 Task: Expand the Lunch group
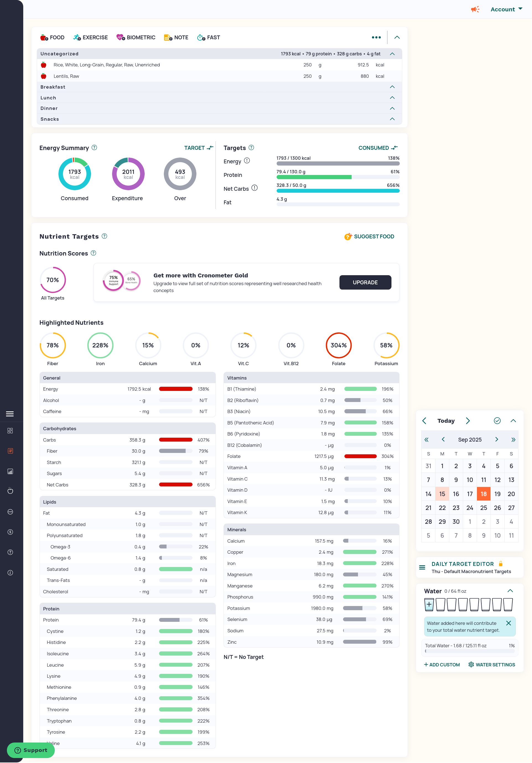coord(392,98)
